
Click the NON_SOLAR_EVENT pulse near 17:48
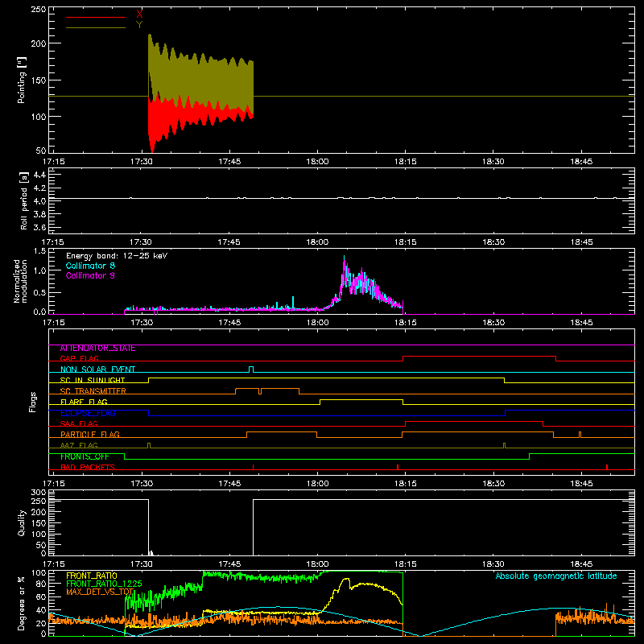251,369
